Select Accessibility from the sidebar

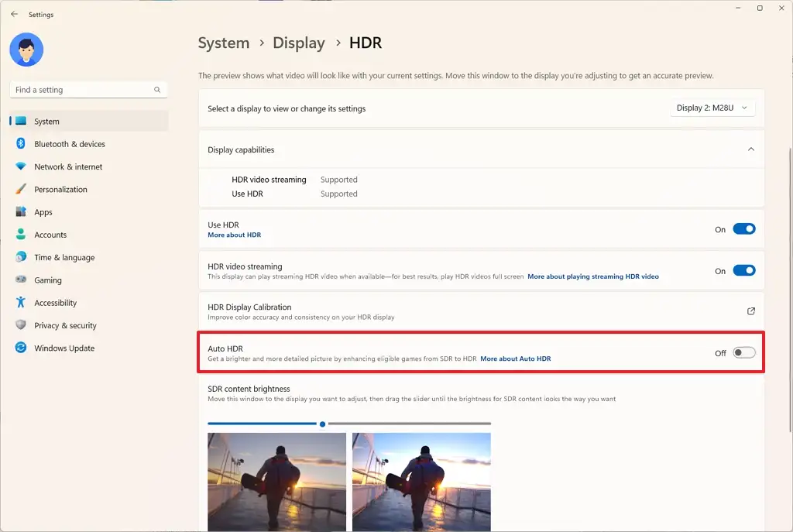(64, 302)
